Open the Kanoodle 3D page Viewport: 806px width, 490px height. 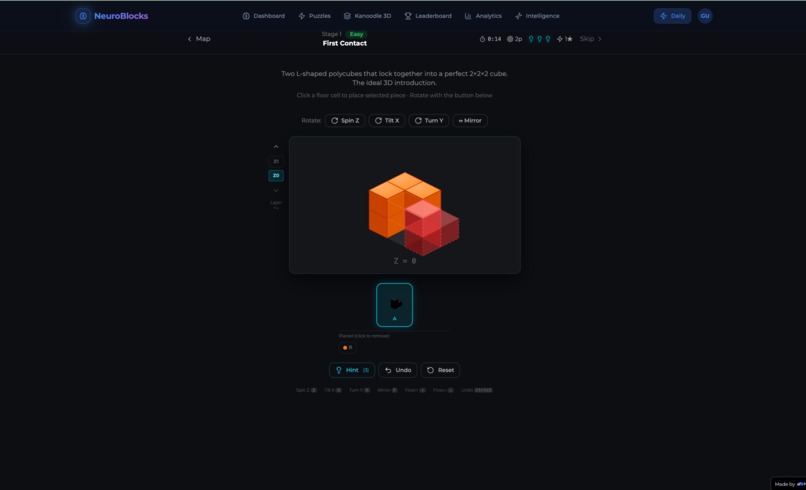pyautogui.click(x=368, y=16)
